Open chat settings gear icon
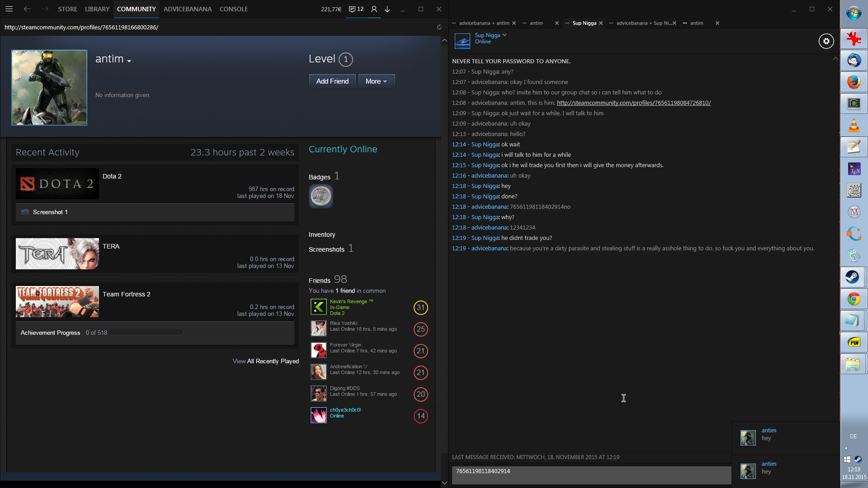This screenshot has height=488, width=868. pyautogui.click(x=826, y=41)
